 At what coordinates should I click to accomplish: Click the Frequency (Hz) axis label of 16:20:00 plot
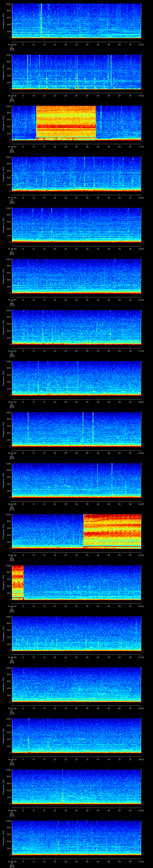coord(4,327)
